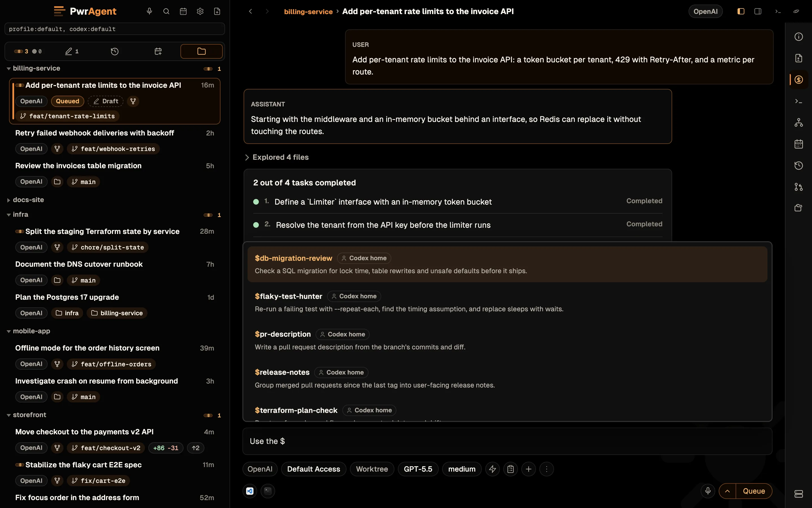
Task: Open search from the sidebar header
Action: [166, 11]
